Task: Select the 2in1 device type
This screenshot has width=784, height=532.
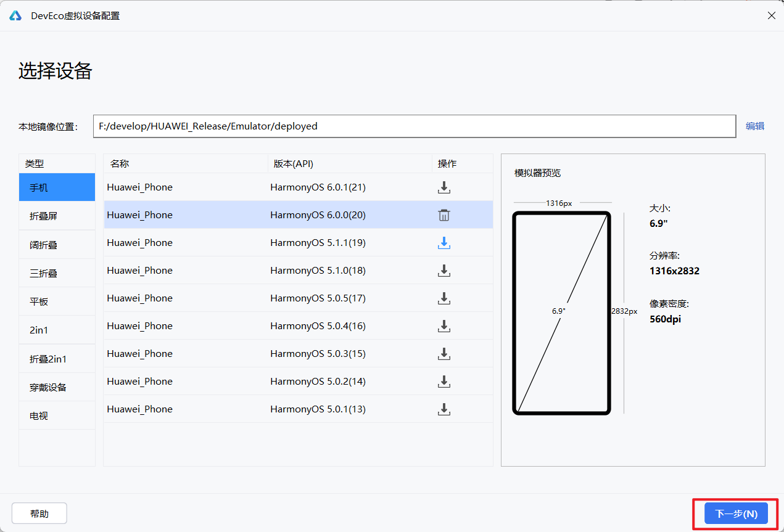Action: point(57,330)
